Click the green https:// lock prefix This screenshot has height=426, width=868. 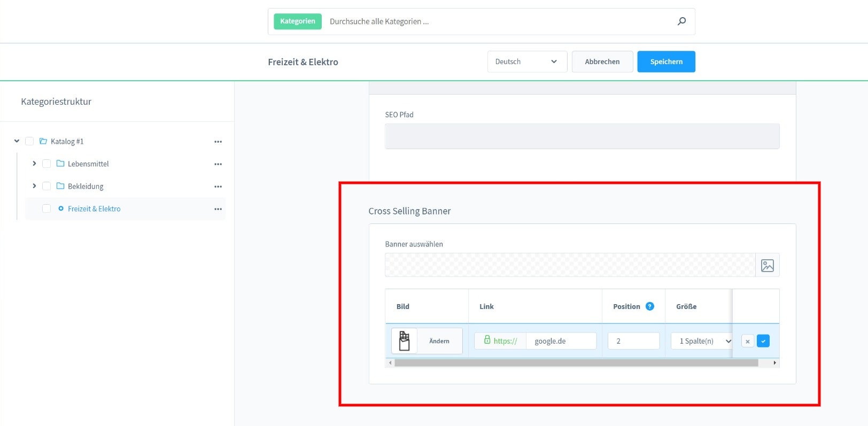pyautogui.click(x=500, y=340)
